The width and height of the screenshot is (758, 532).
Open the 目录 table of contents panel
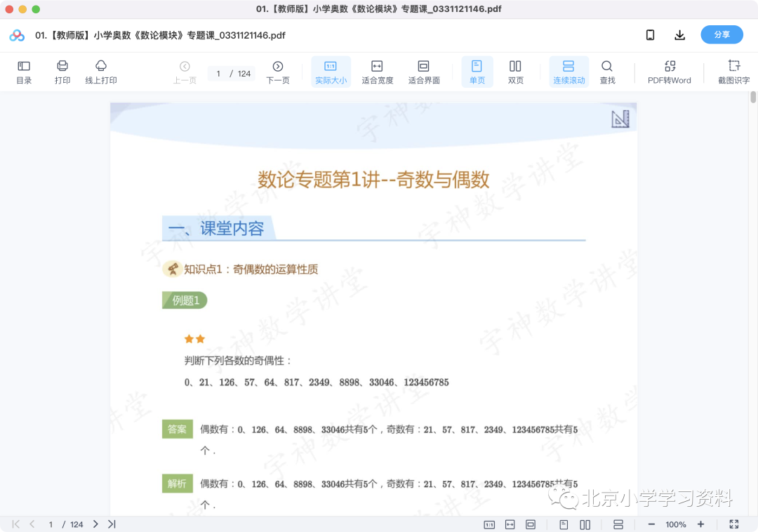pos(24,72)
